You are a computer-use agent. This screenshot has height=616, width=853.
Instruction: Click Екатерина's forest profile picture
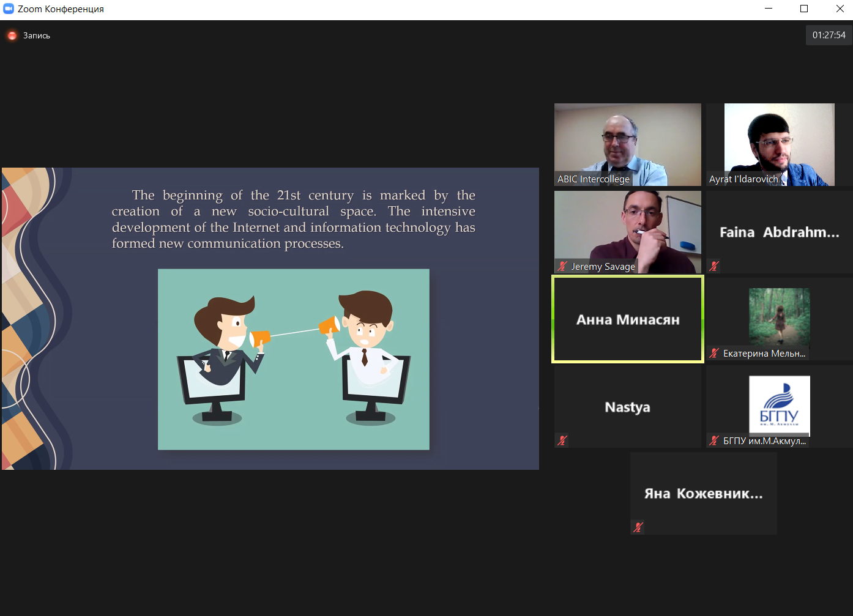coord(779,316)
